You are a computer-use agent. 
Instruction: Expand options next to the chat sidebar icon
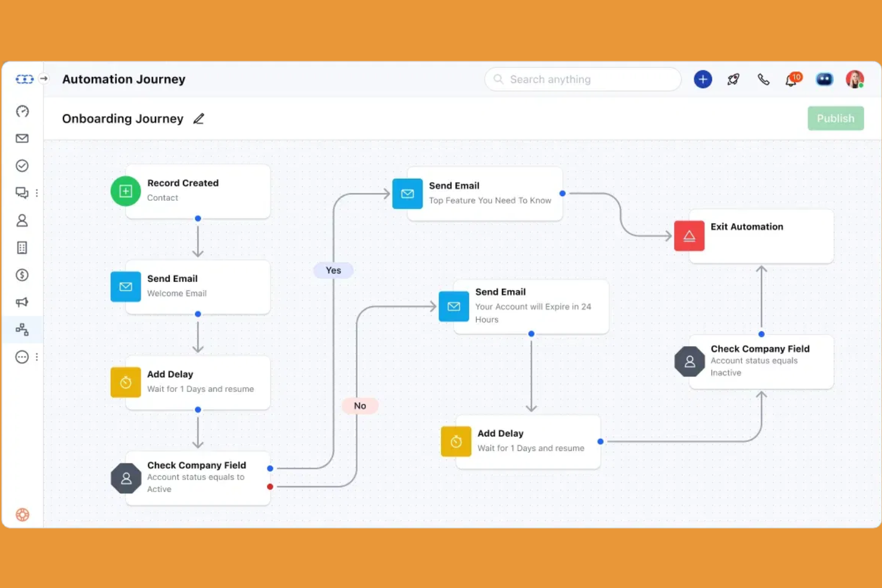36,192
